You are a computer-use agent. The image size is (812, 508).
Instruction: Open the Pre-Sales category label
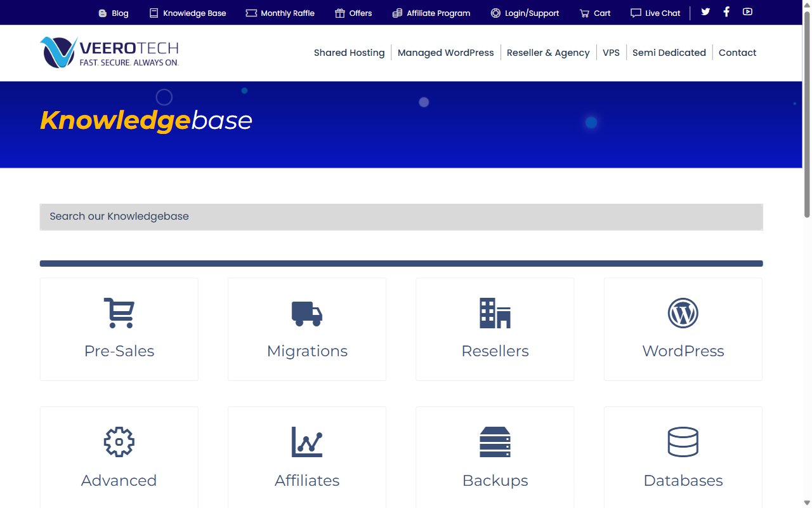(x=119, y=351)
